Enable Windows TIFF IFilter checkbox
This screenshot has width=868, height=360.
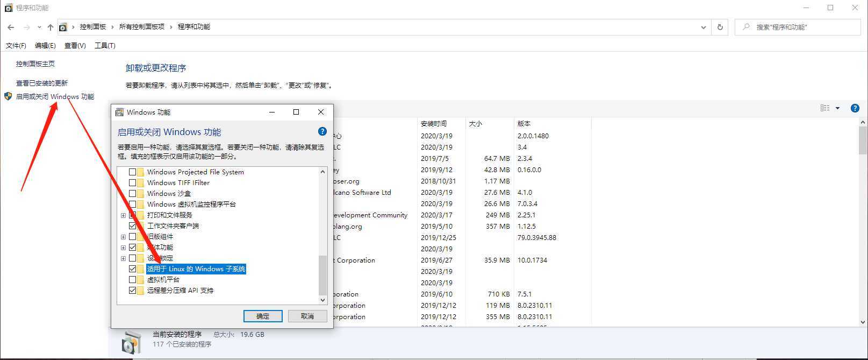(132, 183)
